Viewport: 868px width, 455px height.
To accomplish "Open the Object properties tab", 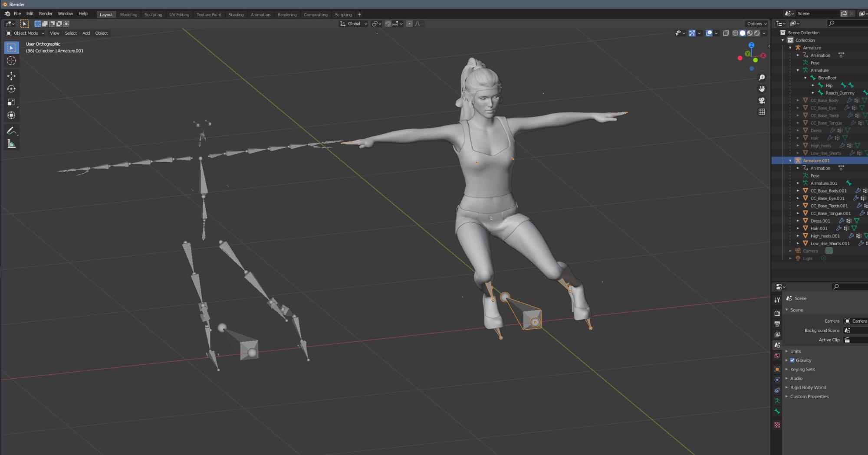I will [x=777, y=369].
